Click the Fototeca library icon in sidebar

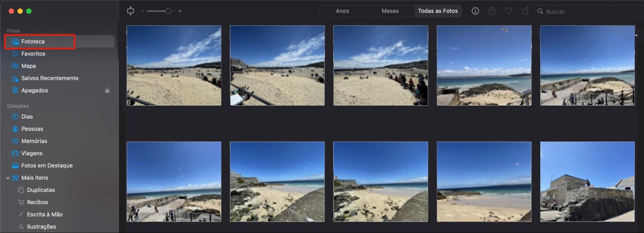pyautogui.click(x=15, y=42)
